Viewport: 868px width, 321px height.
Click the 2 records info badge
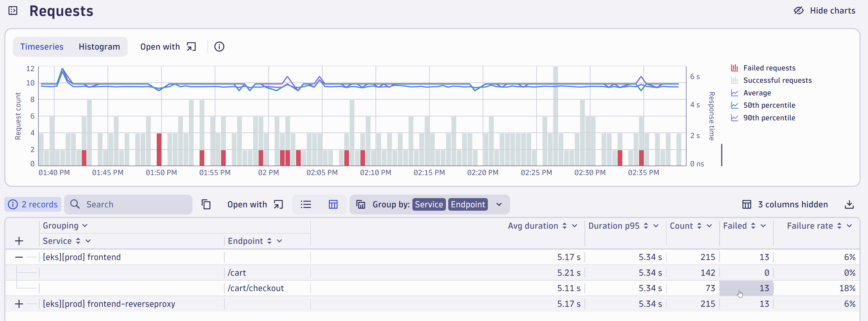[x=33, y=205]
